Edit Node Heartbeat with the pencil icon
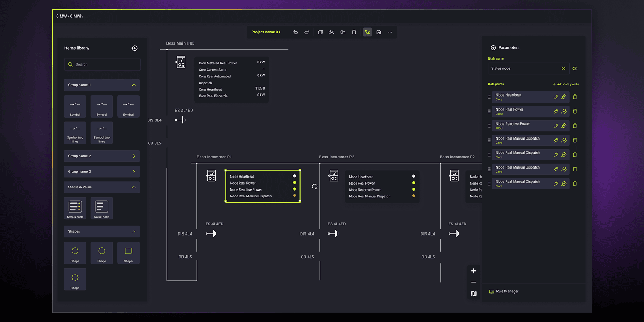The width and height of the screenshot is (644, 322). tap(557, 97)
